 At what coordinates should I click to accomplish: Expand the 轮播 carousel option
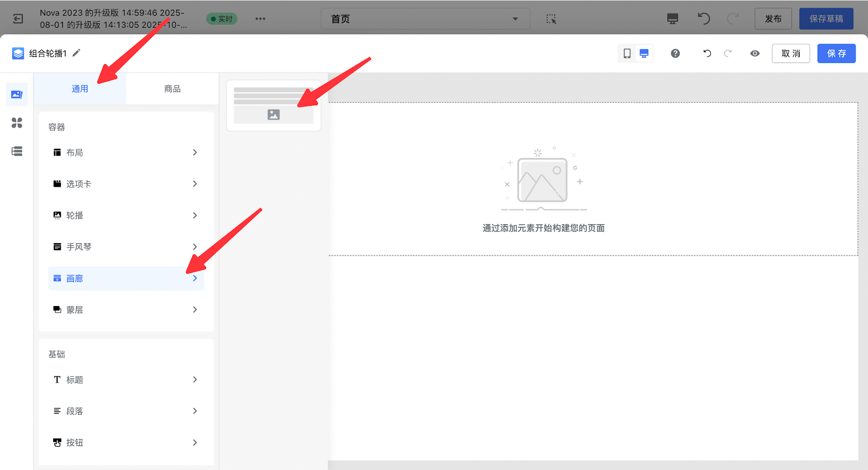pos(126,215)
